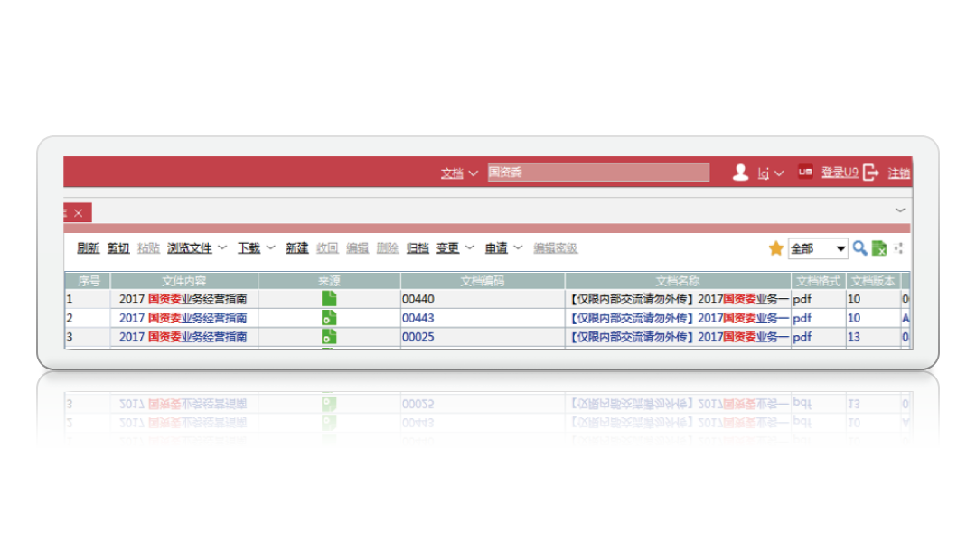Screen dimensions: 976x560
Task: Click the user profile icon
Action: 740,173
